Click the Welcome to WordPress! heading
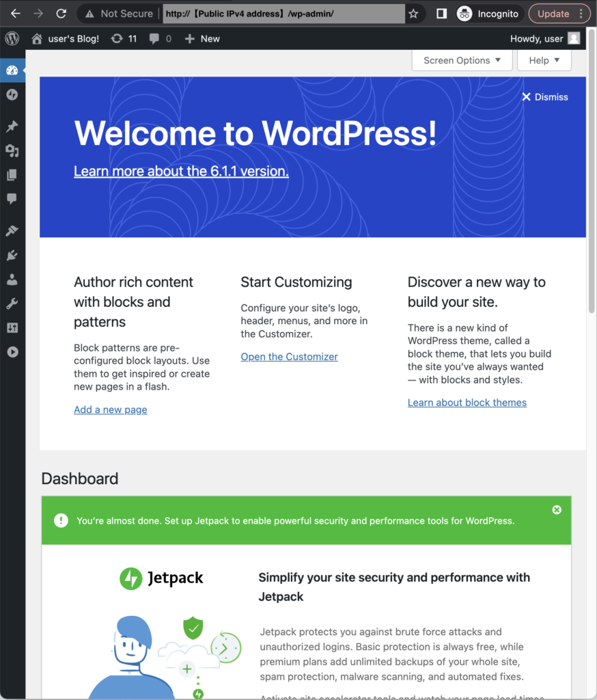597x700 pixels. pyautogui.click(x=255, y=133)
